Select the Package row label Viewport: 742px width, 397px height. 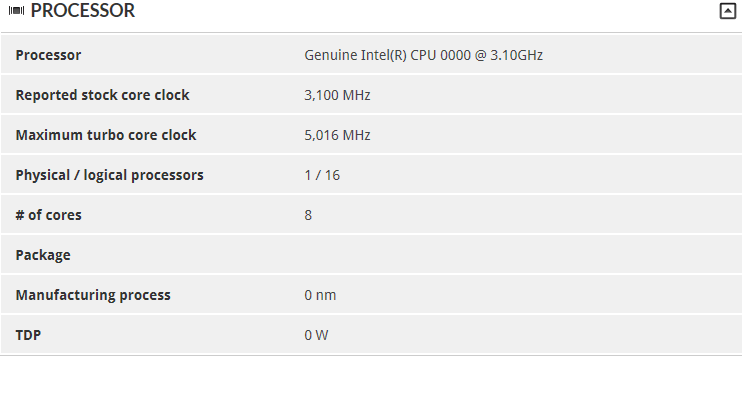click(43, 255)
